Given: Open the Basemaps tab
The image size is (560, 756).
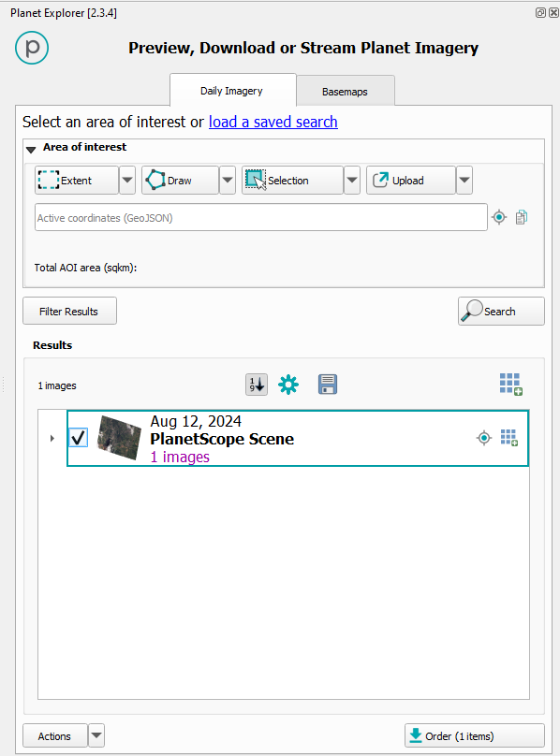Looking at the screenshot, I should (x=345, y=92).
